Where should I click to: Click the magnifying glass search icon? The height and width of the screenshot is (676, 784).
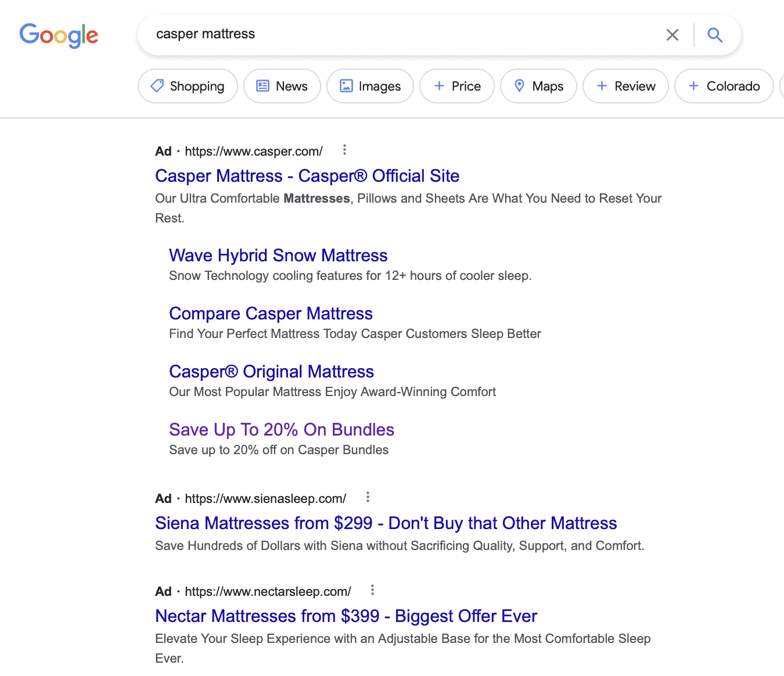715,35
